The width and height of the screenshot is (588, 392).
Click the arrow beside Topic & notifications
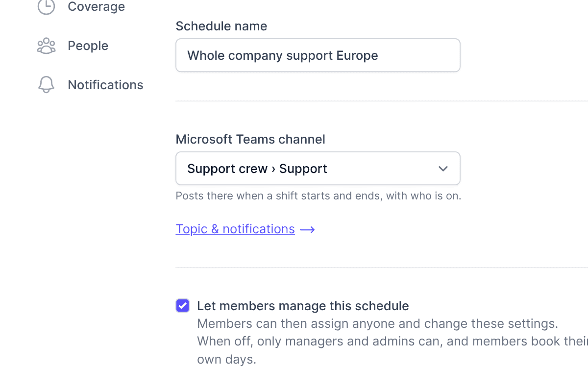307,229
